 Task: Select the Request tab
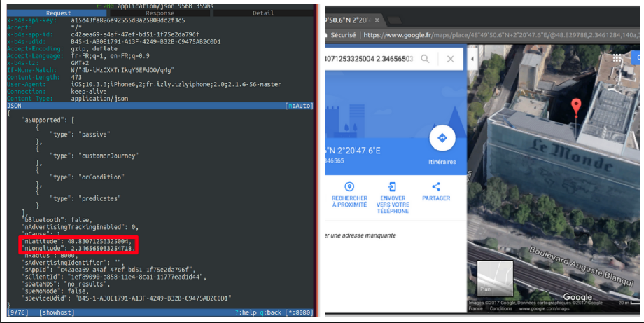click(x=57, y=13)
